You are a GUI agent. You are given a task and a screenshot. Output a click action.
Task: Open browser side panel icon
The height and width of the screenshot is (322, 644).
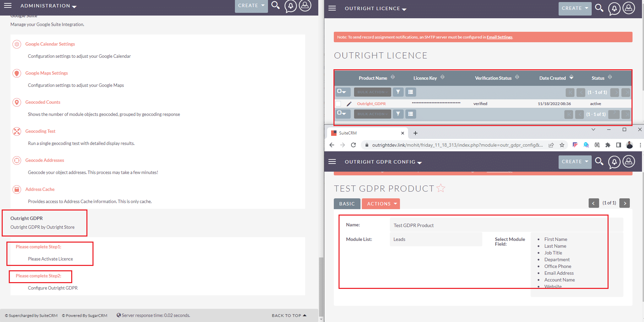[619, 145]
